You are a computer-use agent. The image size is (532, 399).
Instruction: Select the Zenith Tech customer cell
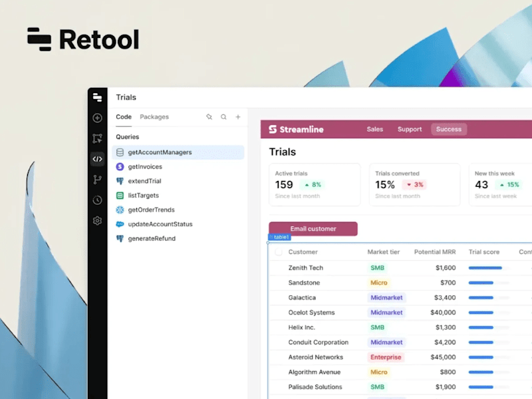[305, 268]
